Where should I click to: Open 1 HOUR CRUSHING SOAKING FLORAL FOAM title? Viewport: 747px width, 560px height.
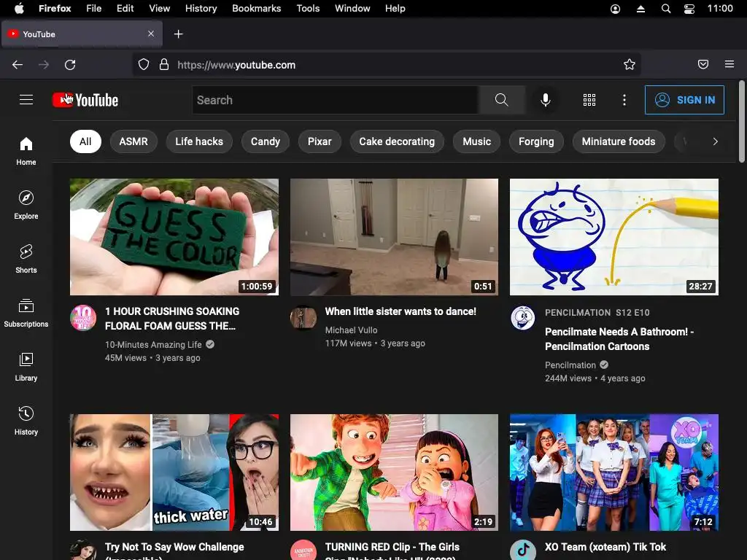[x=172, y=319]
